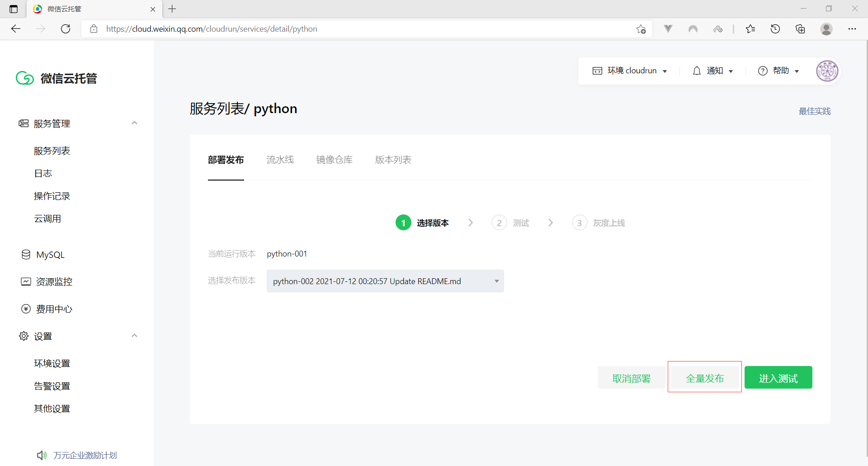Image resolution: width=868 pixels, height=466 pixels.
Task: Open the browser settings ellipsis menu
Action: [852, 29]
